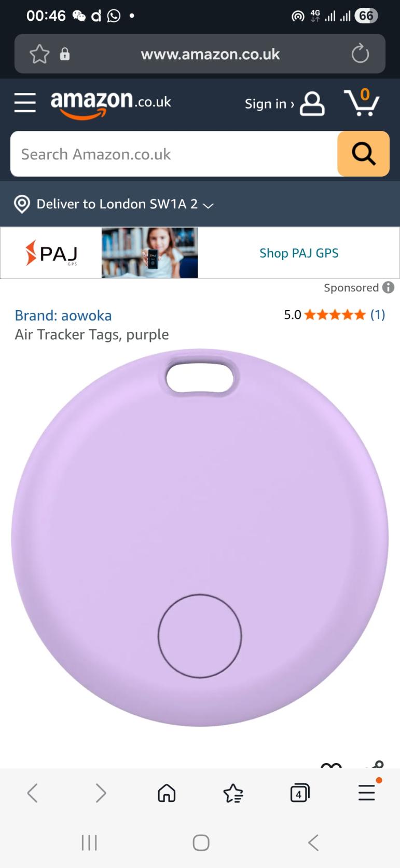Image resolution: width=400 pixels, height=868 pixels.
Task: Open the Brand: aowoka link
Action: coord(63,315)
